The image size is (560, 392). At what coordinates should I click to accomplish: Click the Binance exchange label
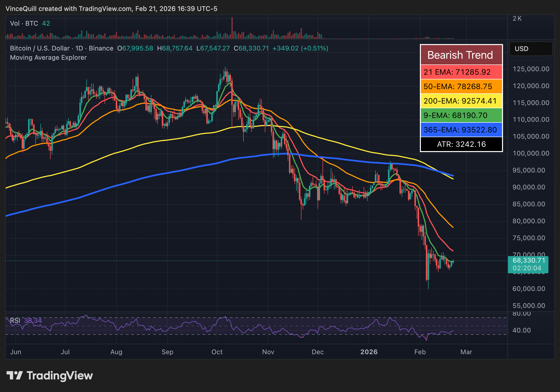(101, 48)
